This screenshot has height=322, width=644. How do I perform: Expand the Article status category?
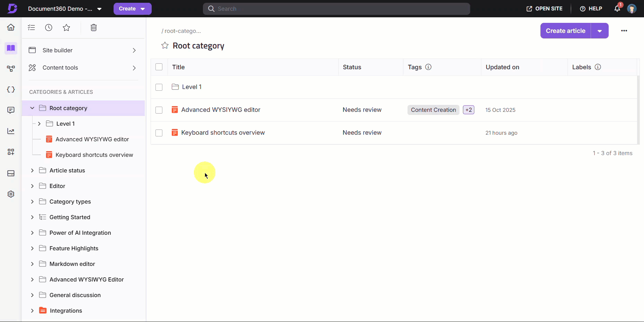click(x=32, y=170)
